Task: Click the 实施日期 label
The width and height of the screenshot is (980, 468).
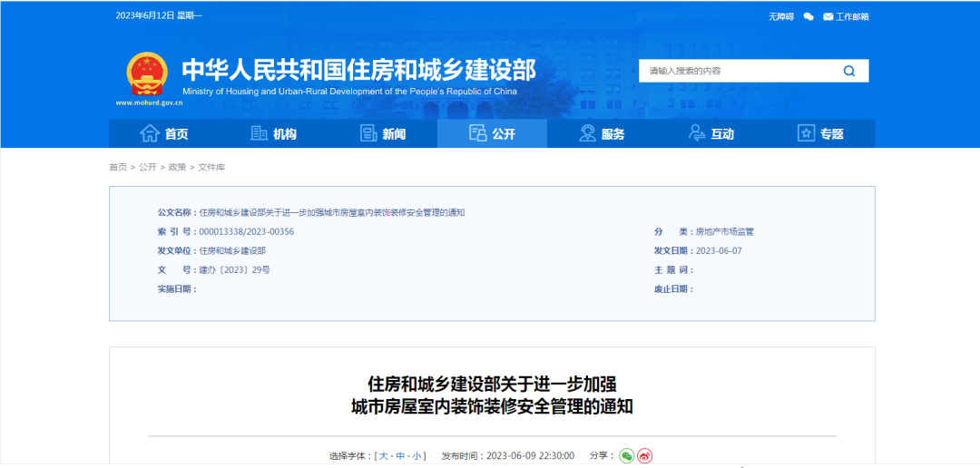Action: (176, 289)
